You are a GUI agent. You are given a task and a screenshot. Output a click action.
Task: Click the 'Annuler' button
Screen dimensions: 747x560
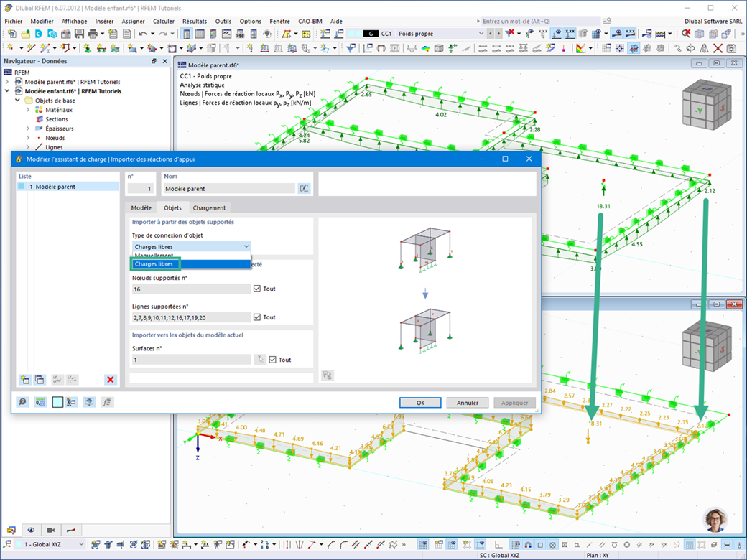tap(468, 403)
